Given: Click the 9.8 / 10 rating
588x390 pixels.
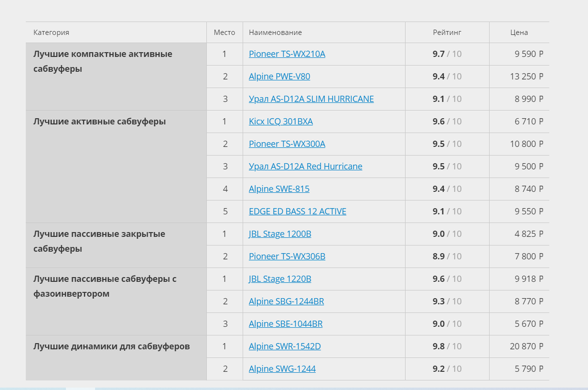Looking at the screenshot, I should (x=447, y=347).
